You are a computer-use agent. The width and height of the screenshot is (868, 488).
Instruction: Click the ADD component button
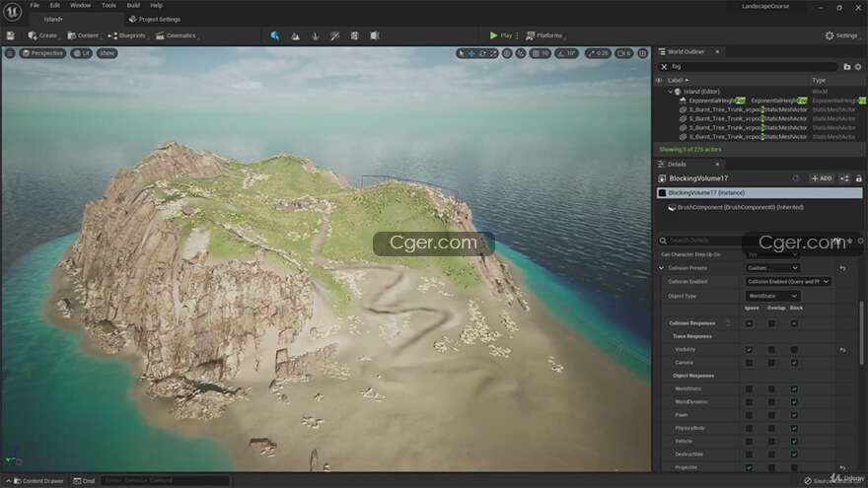click(x=822, y=178)
